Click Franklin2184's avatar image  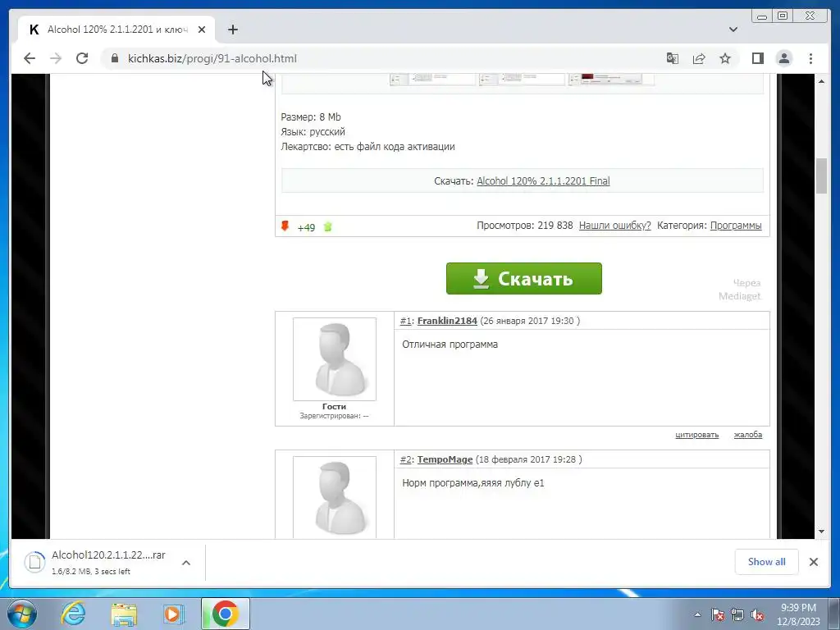click(335, 359)
